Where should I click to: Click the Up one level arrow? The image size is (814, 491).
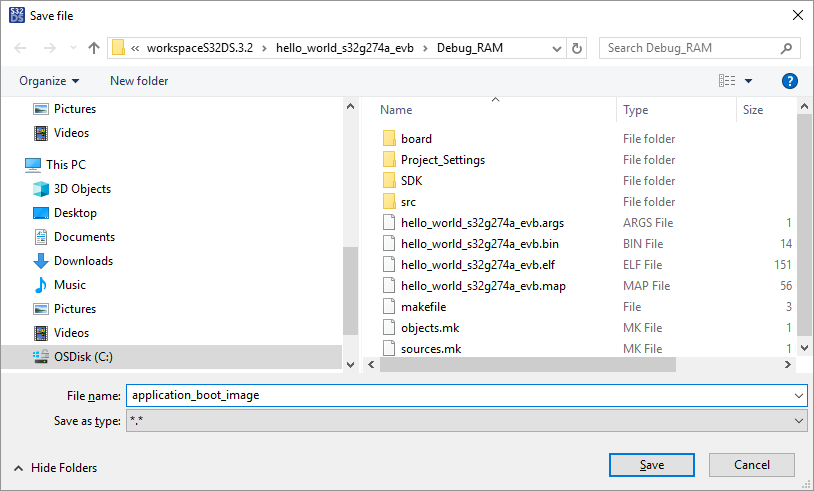(94, 48)
